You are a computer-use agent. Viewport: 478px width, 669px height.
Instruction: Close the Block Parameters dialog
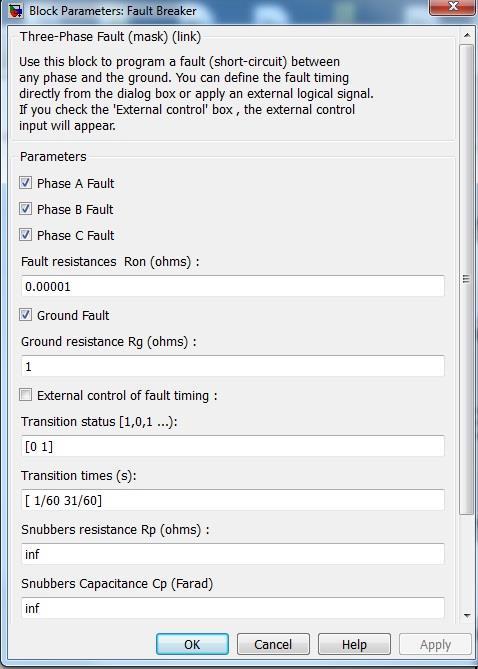(453, 7)
